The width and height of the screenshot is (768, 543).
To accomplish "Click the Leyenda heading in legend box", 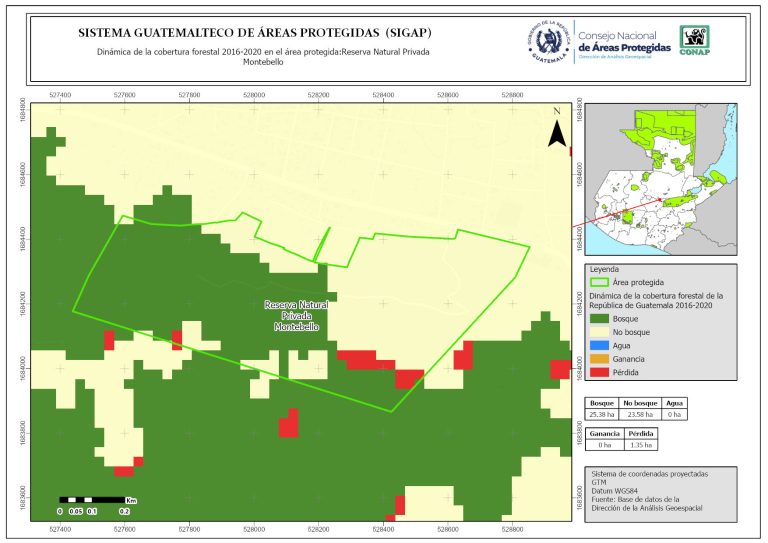I will click(x=605, y=269).
